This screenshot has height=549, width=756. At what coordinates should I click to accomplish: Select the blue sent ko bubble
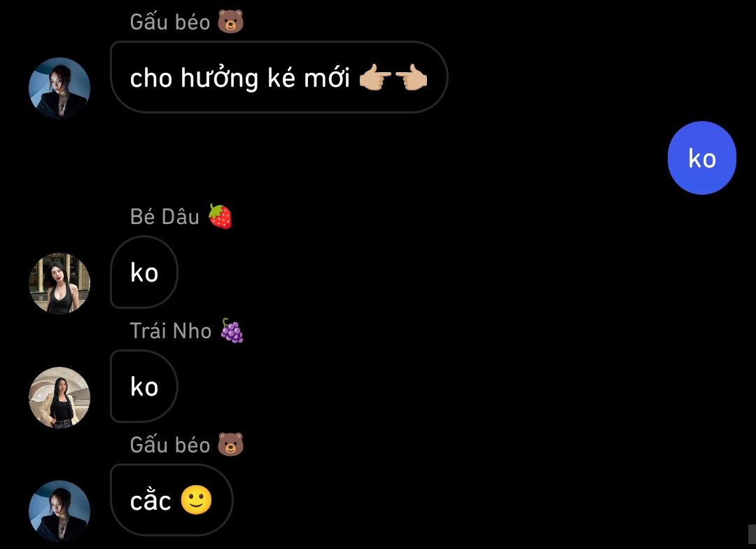702,158
